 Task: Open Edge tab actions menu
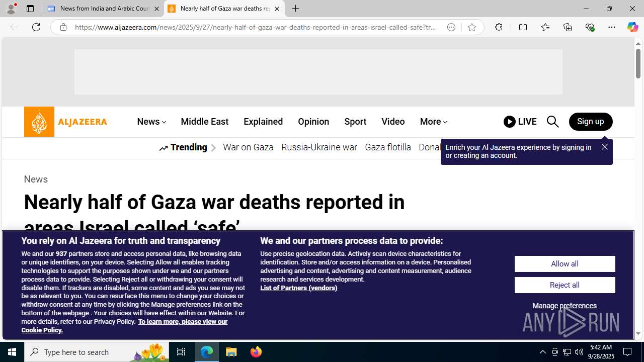coord(30,9)
